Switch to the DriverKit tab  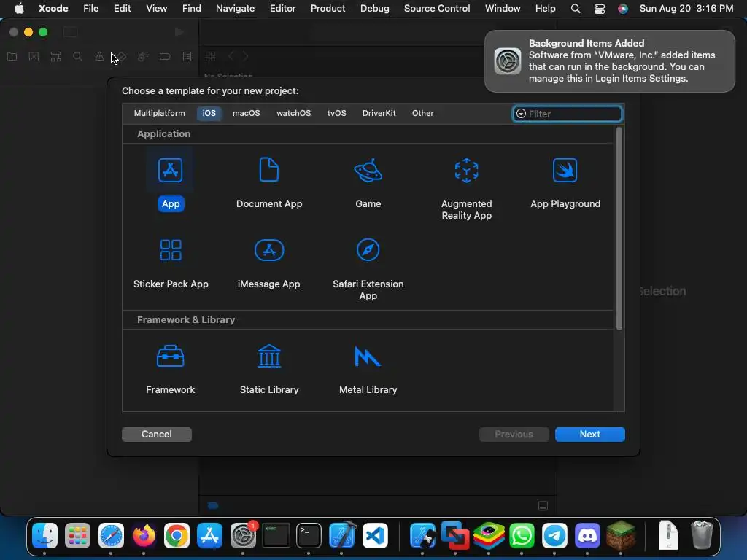(x=379, y=113)
